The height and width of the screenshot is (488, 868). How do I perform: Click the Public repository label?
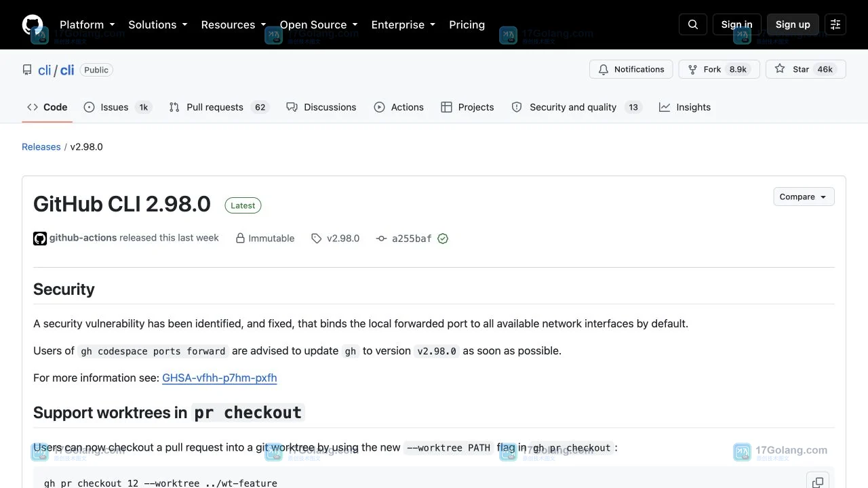(96, 70)
